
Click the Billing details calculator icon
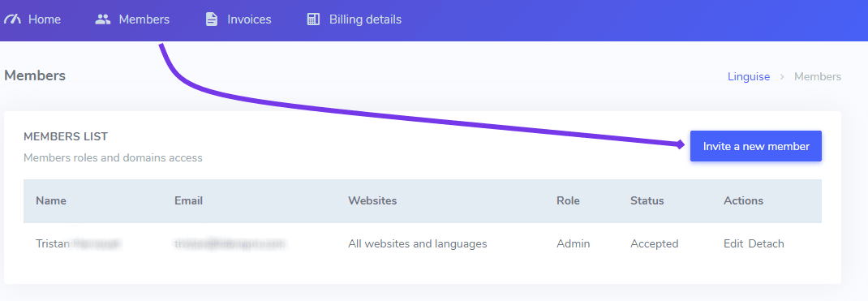click(313, 19)
